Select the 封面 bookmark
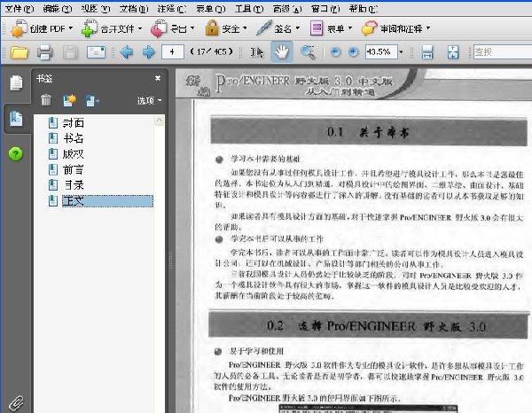 pos(74,122)
